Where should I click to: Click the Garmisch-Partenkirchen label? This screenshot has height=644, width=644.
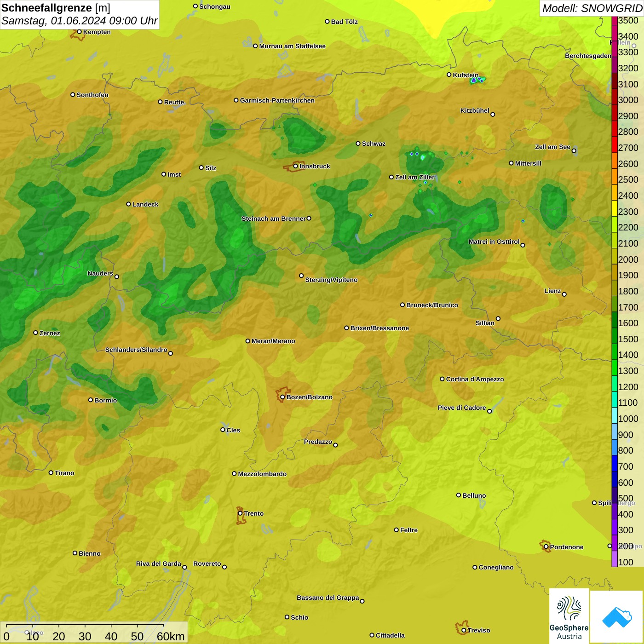click(x=277, y=100)
